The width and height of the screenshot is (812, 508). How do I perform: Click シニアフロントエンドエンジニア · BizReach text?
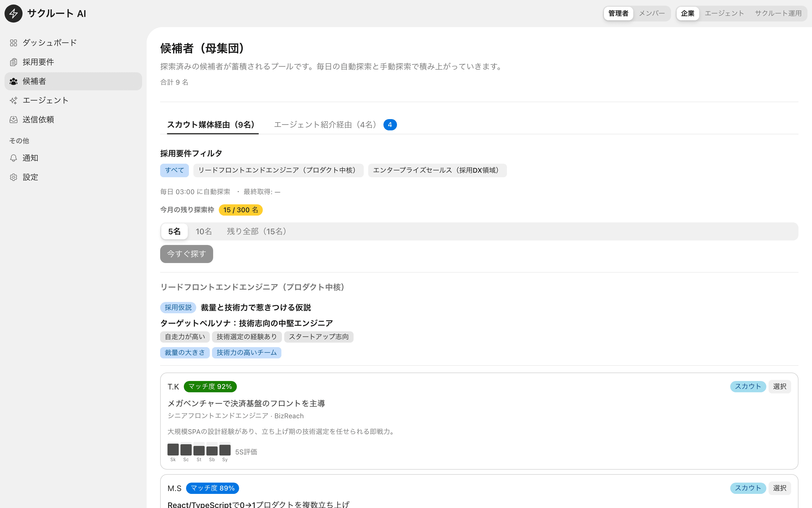click(235, 416)
